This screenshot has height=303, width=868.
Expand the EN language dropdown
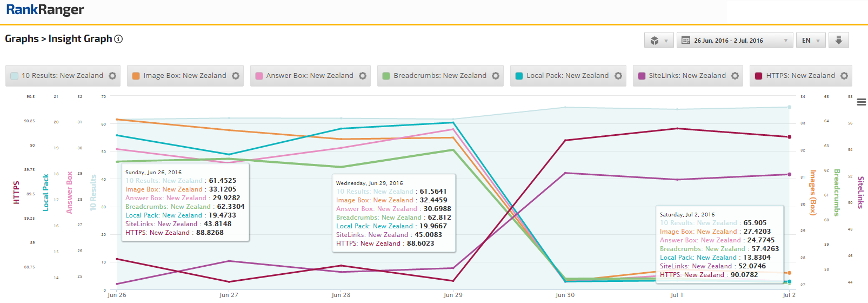(810, 41)
